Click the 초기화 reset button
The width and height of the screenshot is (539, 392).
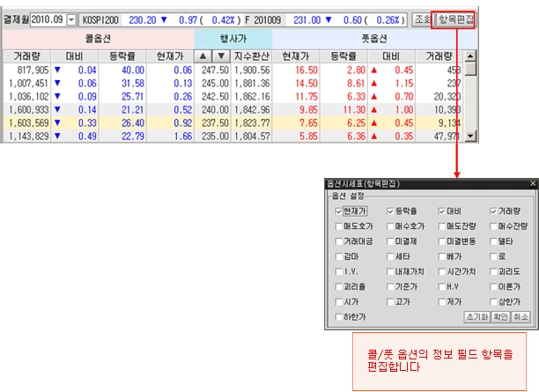point(476,316)
